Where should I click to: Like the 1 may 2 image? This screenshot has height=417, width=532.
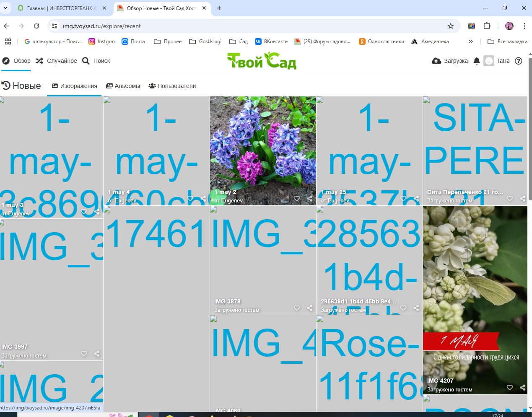click(x=297, y=198)
